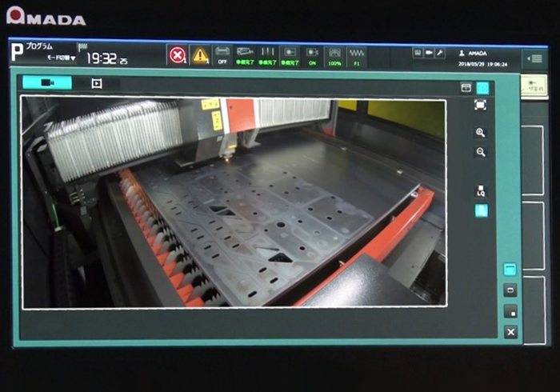The width and height of the screenshot is (560, 392).
Task: Switch to the live camera tab
Action: (x=47, y=82)
